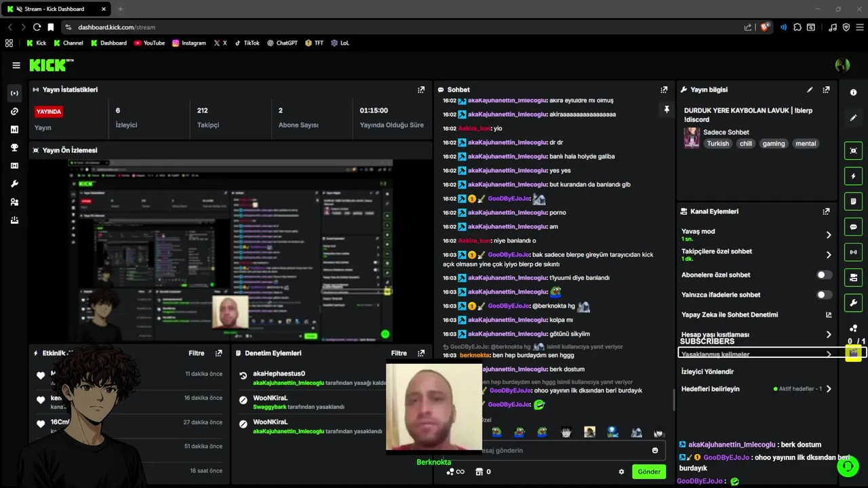The image size is (868, 488).
Task: Open the YouTube bookmark
Action: pyautogui.click(x=149, y=43)
